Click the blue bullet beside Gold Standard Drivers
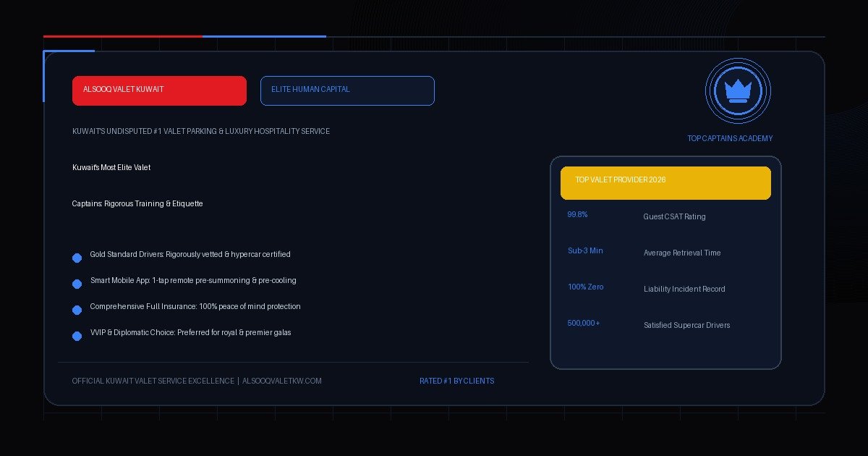Viewport: 868px width, 456px height. pos(77,258)
